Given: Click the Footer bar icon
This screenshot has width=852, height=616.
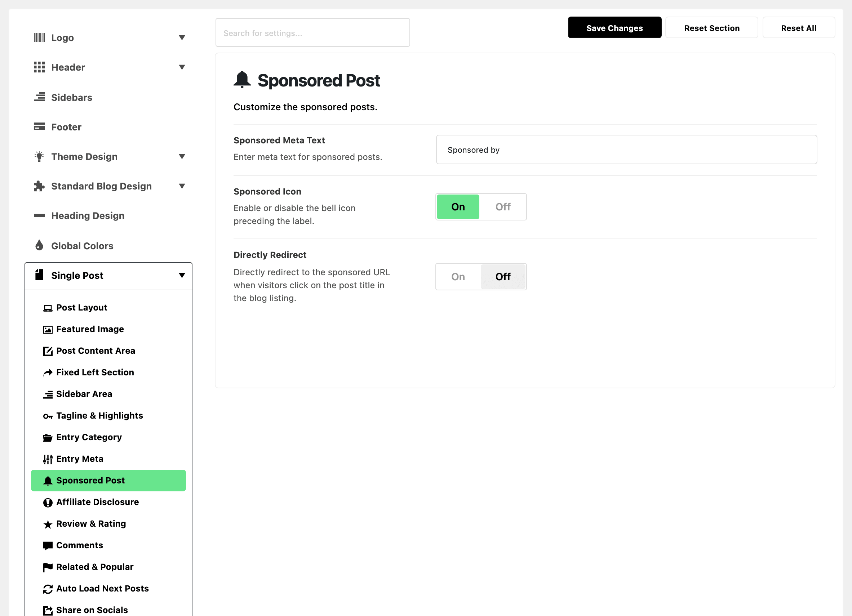Looking at the screenshot, I should click(39, 126).
